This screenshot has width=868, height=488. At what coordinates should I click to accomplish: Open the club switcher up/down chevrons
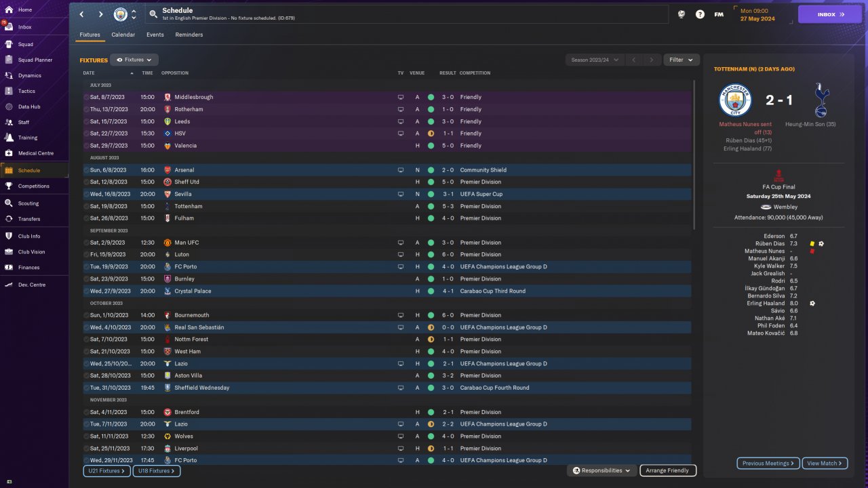pyautogui.click(x=134, y=14)
